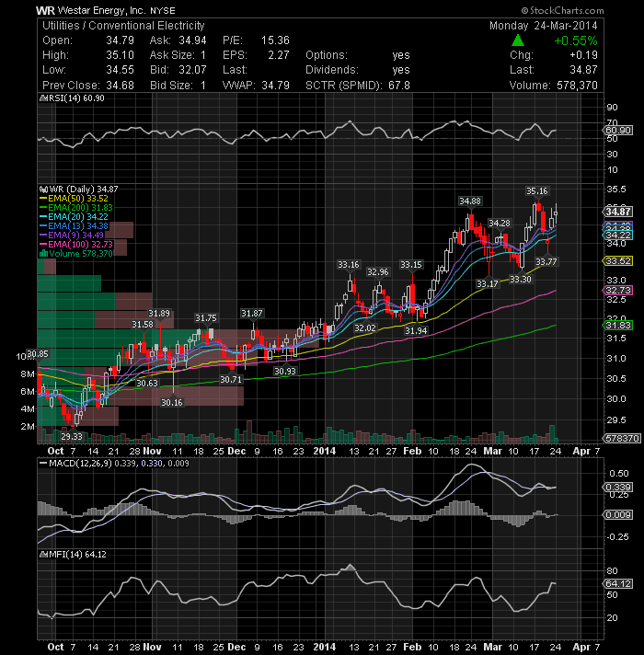Viewport: 644px width, 655px height.
Task: Click the SCTR (SPMID) 67.8 entry
Action: [x=358, y=86]
